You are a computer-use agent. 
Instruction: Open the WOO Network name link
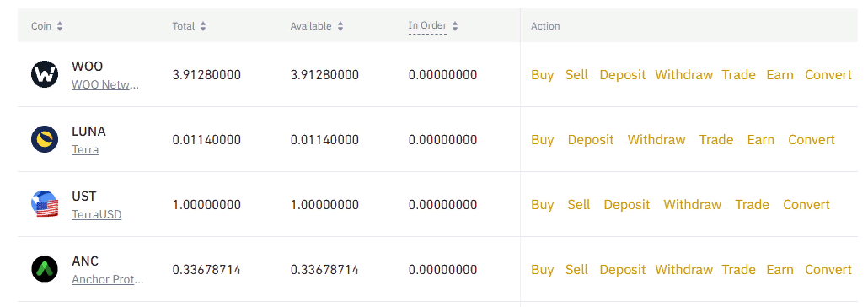tap(105, 85)
